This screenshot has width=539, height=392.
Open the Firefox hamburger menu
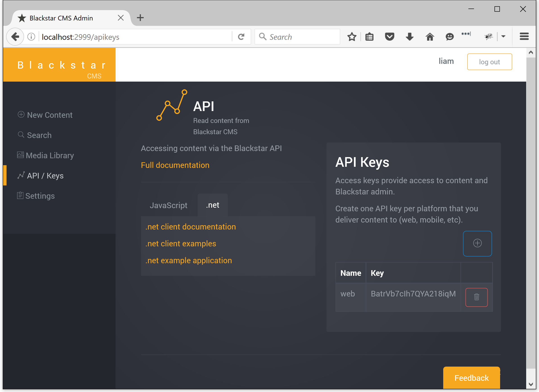pos(524,36)
